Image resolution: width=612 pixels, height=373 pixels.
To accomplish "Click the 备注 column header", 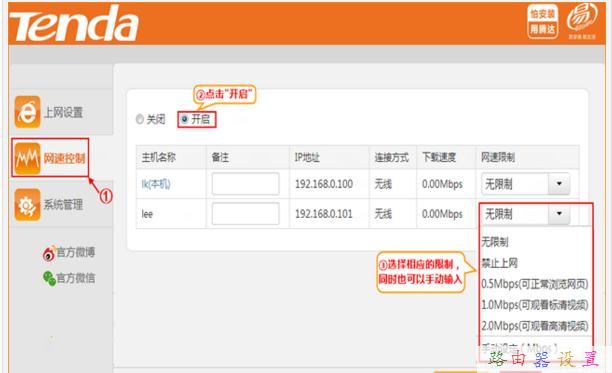I will [x=220, y=157].
